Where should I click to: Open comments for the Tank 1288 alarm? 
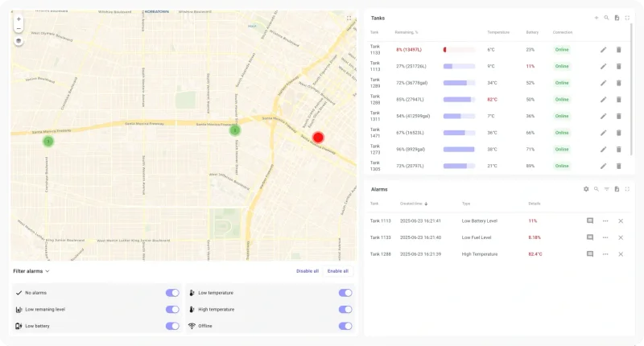[590, 254]
